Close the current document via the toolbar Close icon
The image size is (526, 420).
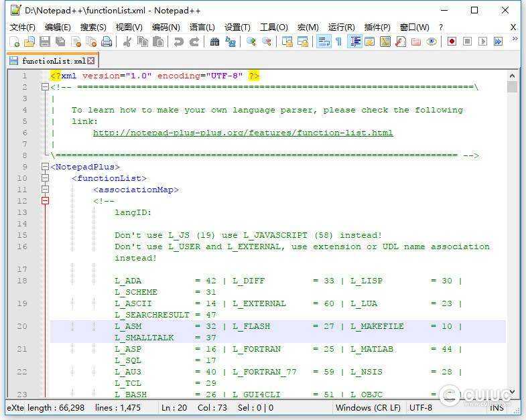point(76,42)
